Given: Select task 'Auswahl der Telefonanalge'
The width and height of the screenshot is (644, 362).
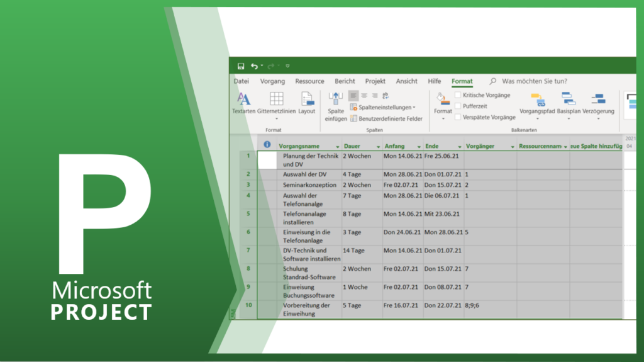Looking at the screenshot, I should click(303, 200).
